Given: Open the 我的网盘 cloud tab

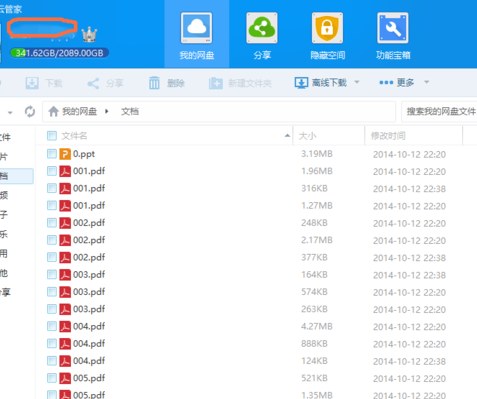Looking at the screenshot, I should point(197,35).
